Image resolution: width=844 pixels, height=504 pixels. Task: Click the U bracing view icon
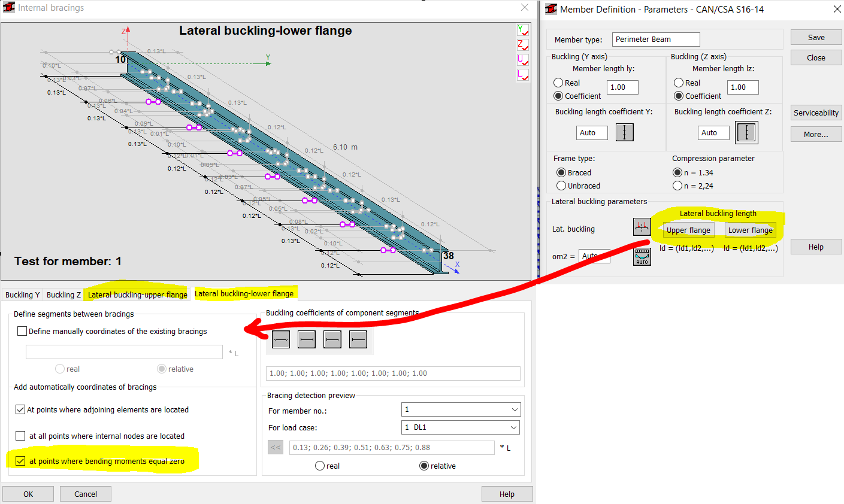tap(523, 60)
